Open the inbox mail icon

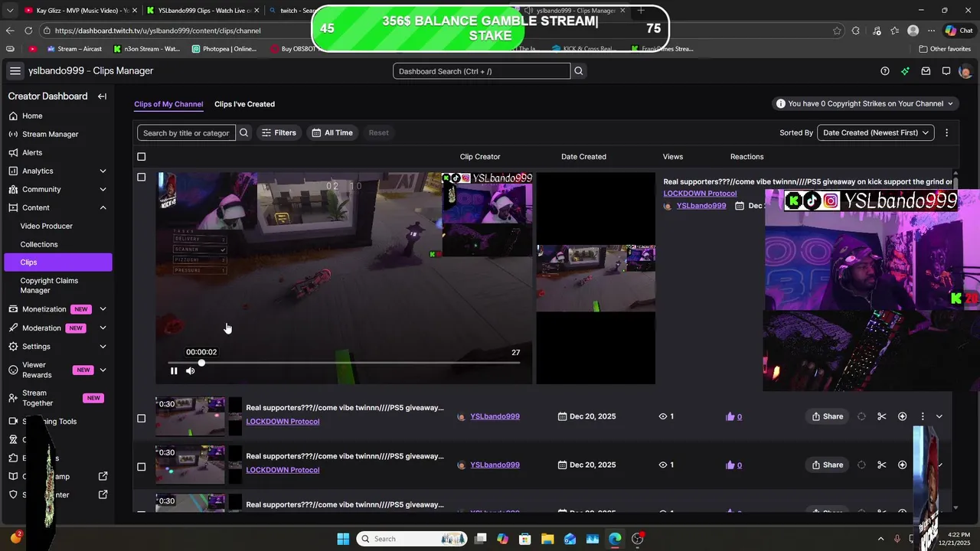point(926,71)
